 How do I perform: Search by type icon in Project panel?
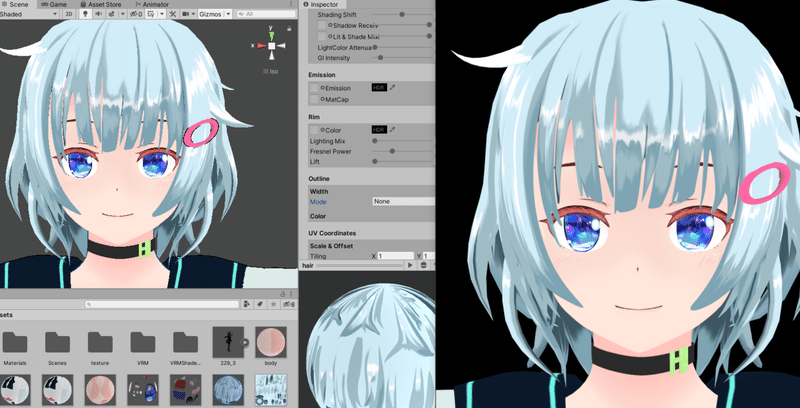click(246, 304)
